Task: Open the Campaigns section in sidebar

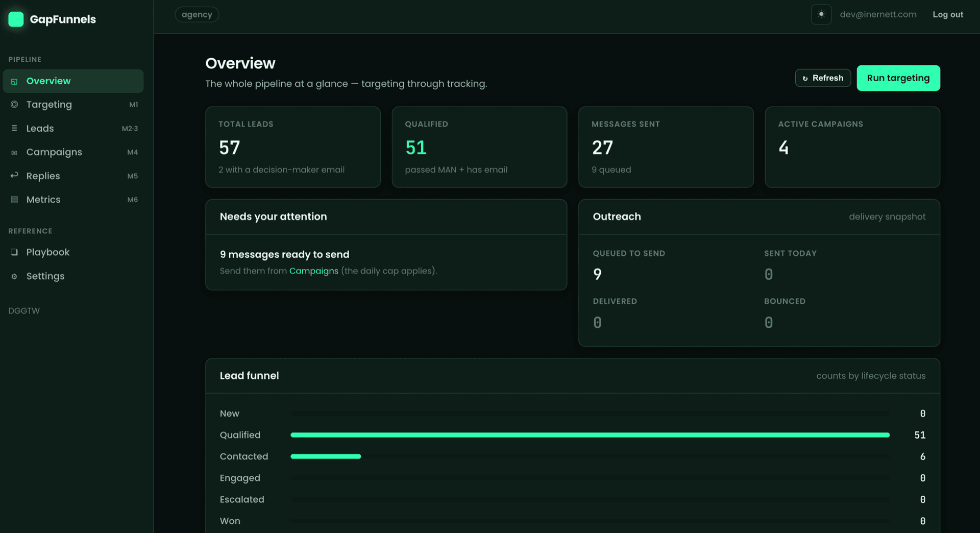Action: [x=73, y=152]
